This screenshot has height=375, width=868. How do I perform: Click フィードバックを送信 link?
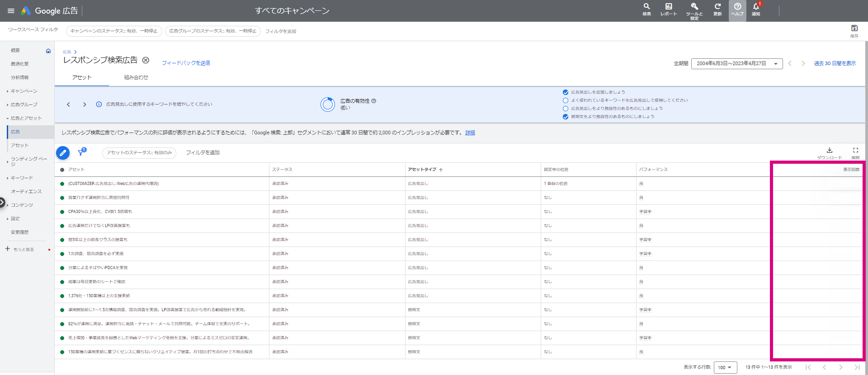[x=186, y=63]
